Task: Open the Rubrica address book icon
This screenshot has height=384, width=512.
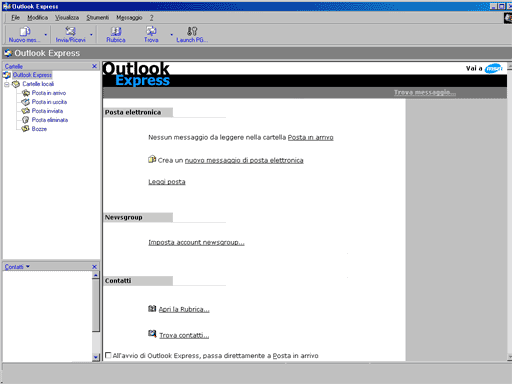Action: point(116,31)
